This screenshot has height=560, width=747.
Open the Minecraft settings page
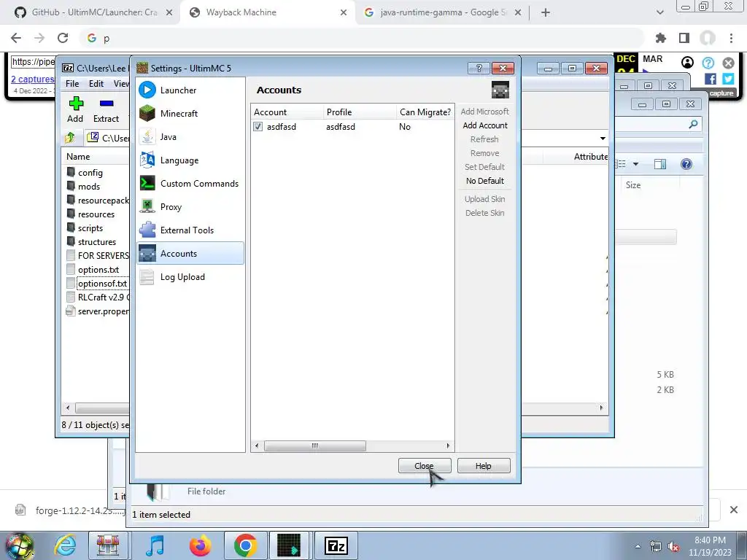[190, 113]
